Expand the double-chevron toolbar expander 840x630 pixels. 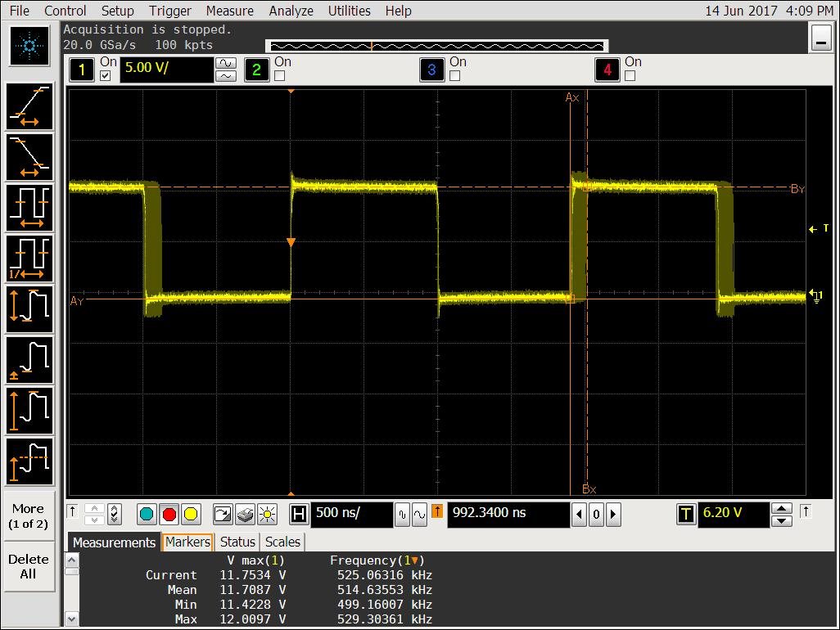pyautogui.click(x=114, y=515)
